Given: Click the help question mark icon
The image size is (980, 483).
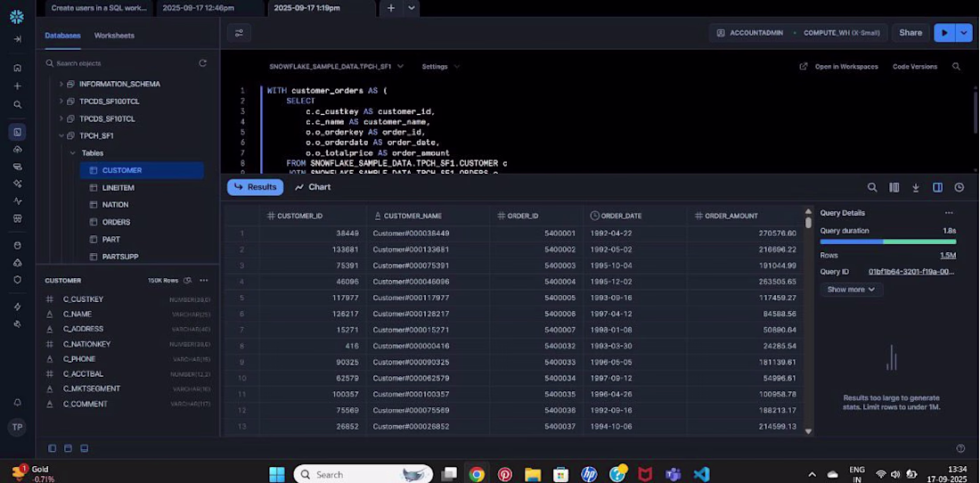Looking at the screenshot, I should click(960, 448).
